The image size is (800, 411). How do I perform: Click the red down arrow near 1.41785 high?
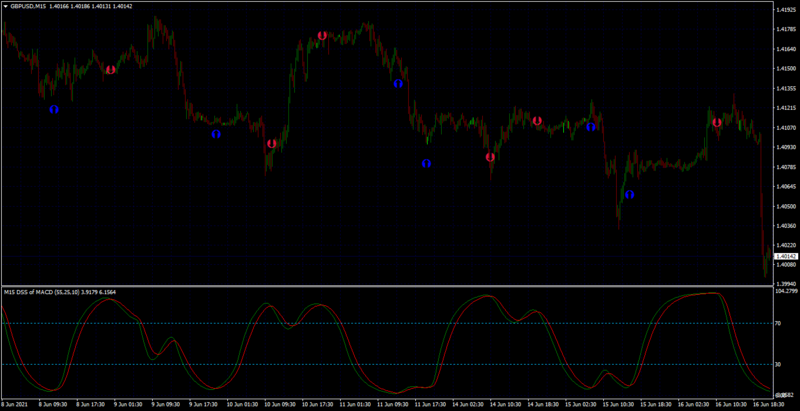tap(322, 36)
